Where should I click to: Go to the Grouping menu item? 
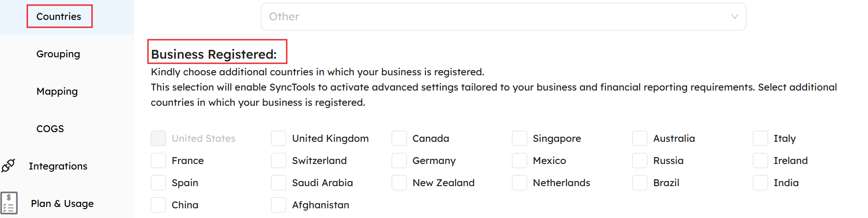click(x=58, y=54)
